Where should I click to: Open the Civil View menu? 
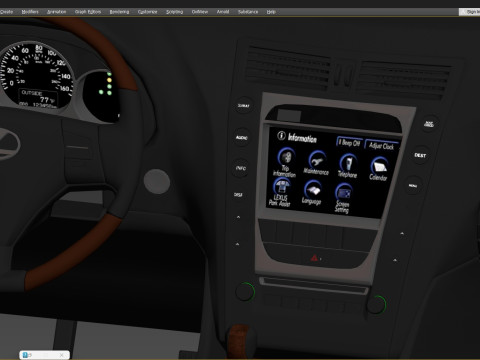click(x=200, y=12)
